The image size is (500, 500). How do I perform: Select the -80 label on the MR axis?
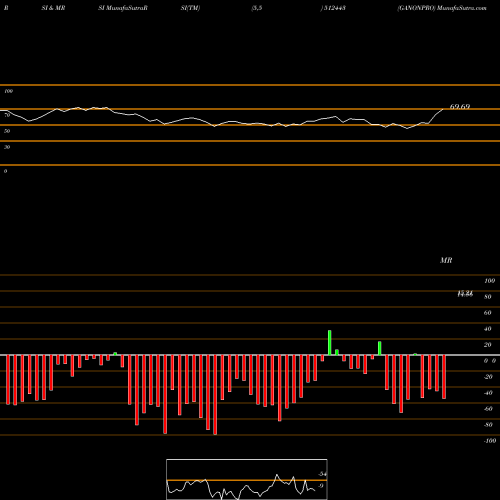tap(488, 425)
